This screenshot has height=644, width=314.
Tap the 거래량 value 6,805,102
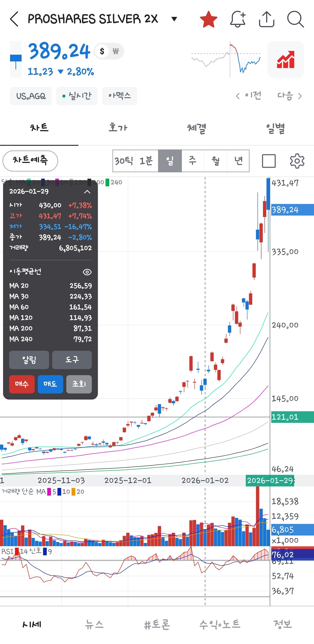pos(75,248)
